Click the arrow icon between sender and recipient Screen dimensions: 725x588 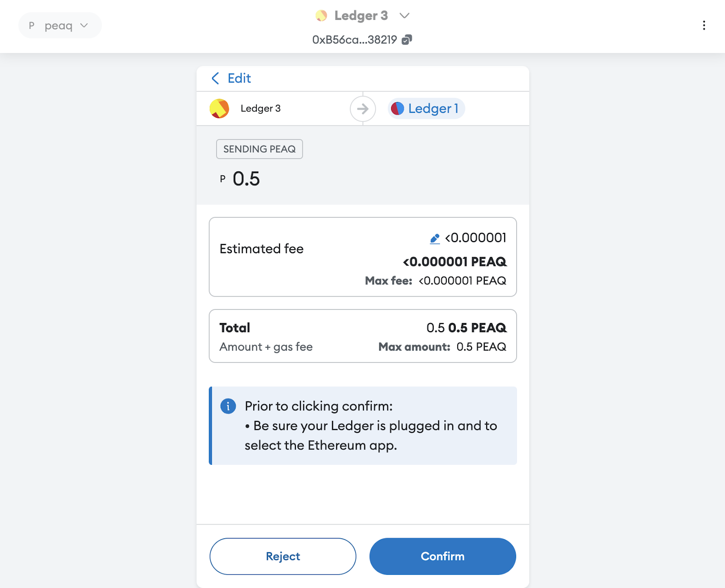click(362, 108)
